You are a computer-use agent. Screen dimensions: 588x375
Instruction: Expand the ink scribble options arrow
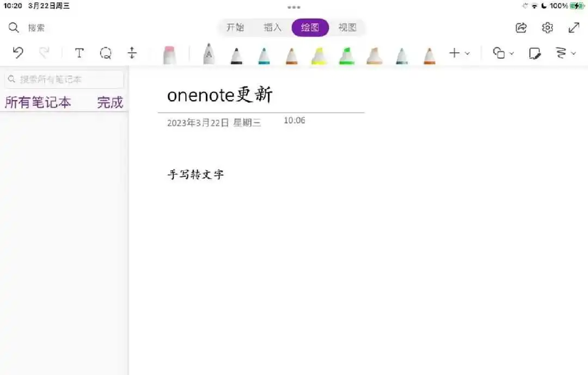(573, 53)
